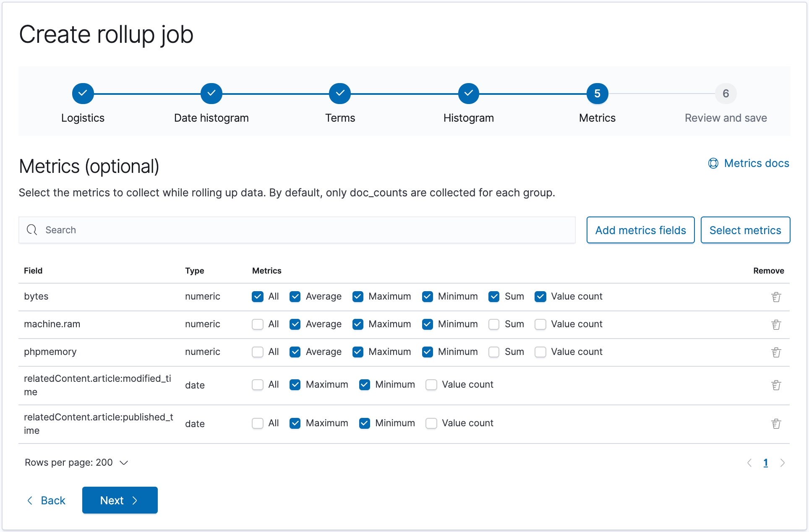Screen dimensions: 809x532
Task: Enable All metrics for machine.ram
Action: click(258, 324)
